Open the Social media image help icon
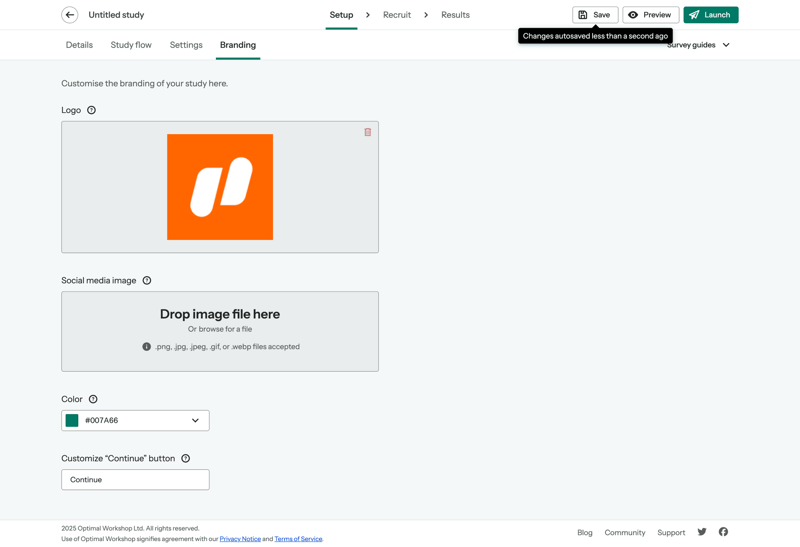Viewport: 800px width, 547px height. [x=147, y=281]
